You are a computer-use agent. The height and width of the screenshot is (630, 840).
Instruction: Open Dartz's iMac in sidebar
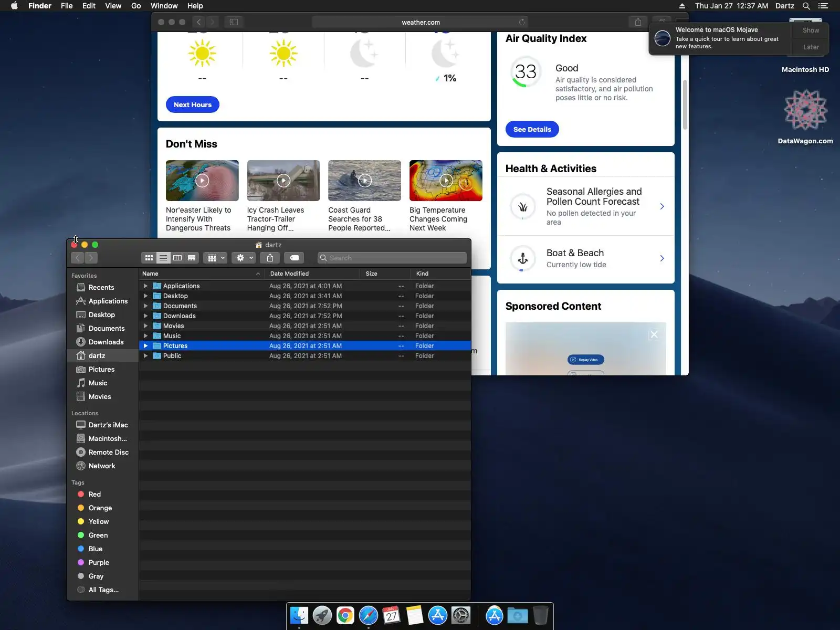[x=102, y=425]
